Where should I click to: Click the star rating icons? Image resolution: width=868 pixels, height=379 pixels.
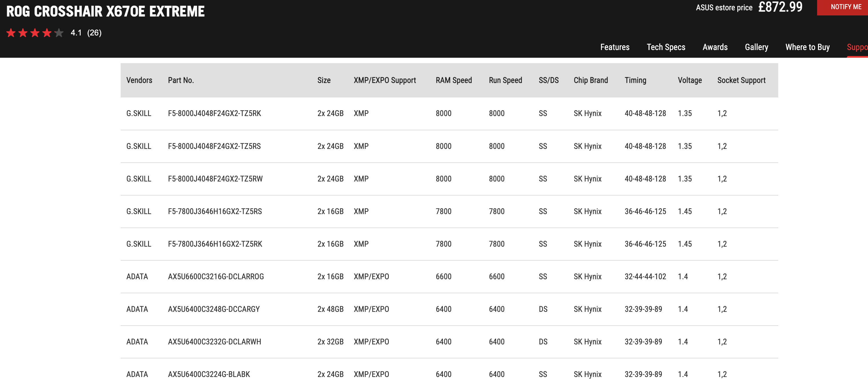pyautogui.click(x=35, y=33)
